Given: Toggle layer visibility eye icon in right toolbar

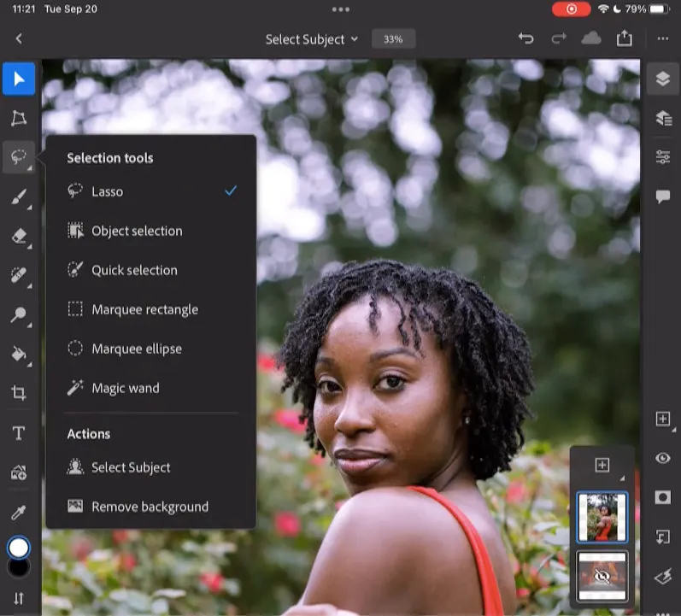Looking at the screenshot, I should 662,459.
